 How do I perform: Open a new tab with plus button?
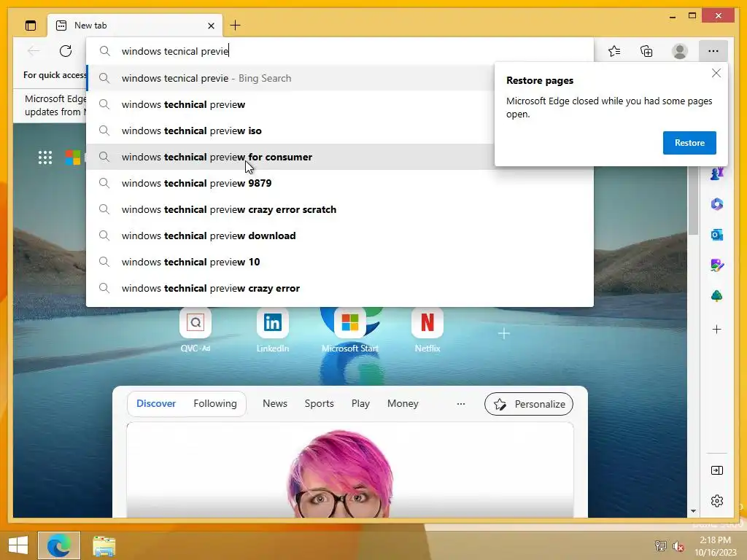236,26
